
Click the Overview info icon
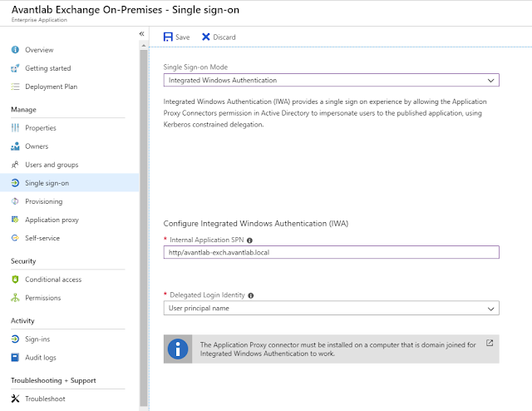click(x=15, y=50)
